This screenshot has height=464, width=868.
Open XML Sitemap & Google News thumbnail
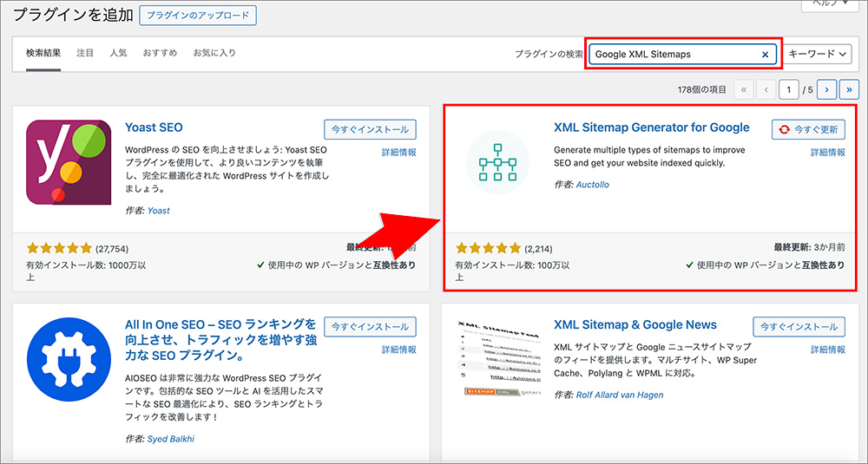coord(497,359)
